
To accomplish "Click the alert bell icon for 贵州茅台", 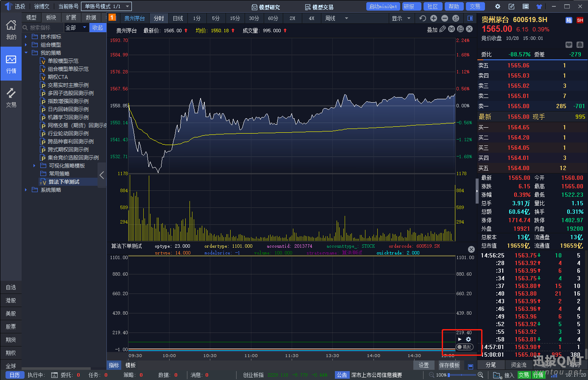I will 580,45.
